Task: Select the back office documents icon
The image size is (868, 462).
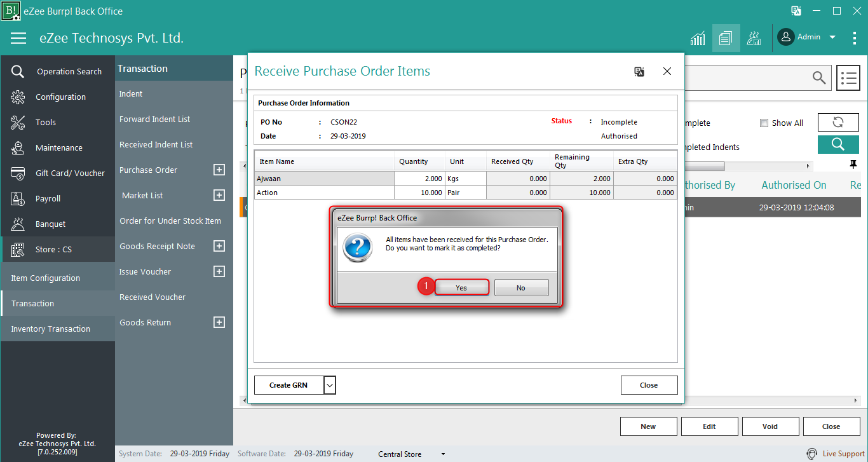Action: [x=726, y=38]
